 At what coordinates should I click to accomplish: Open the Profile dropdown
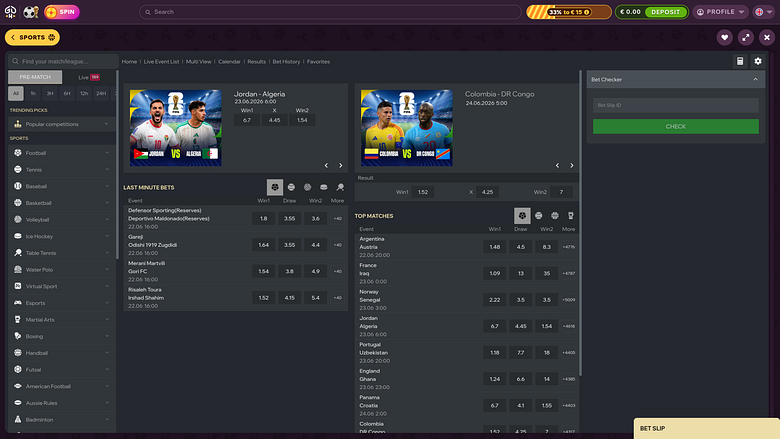[x=720, y=12]
